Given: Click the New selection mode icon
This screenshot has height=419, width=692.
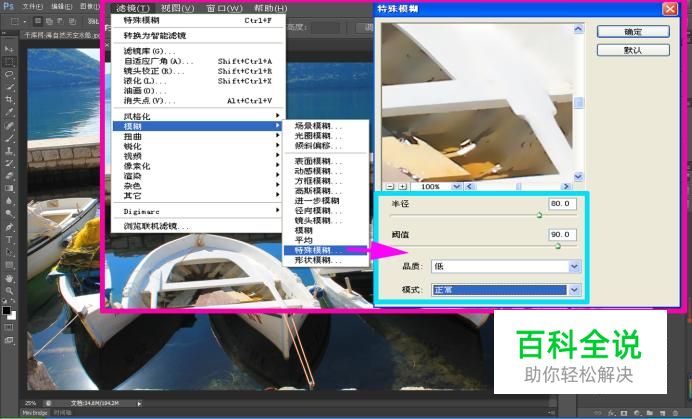Looking at the screenshot, I should pyautogui.click(x=38, y=21).
